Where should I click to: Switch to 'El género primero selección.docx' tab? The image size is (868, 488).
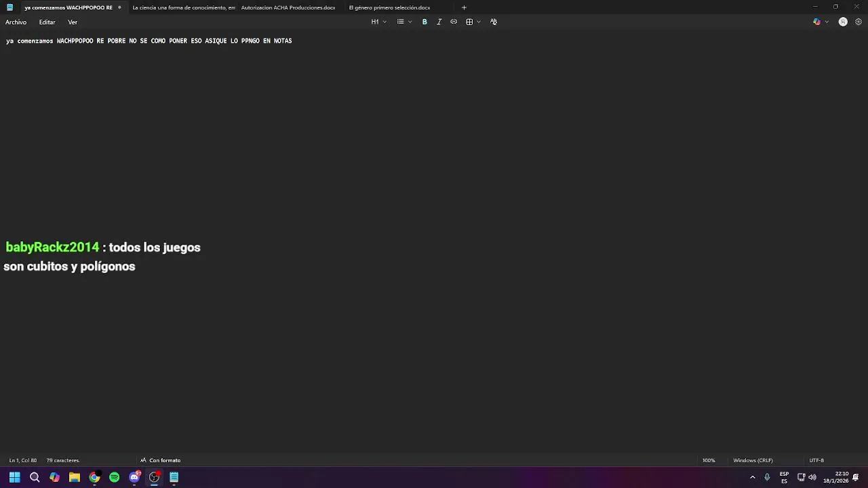[389, 7]
